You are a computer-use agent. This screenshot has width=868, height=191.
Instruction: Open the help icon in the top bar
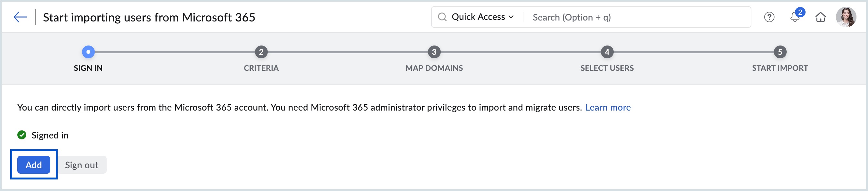[x=769, y=18]
